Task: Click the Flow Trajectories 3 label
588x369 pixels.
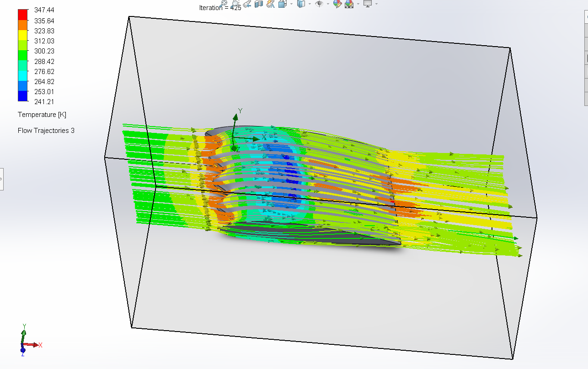Action: click(46, 131)
